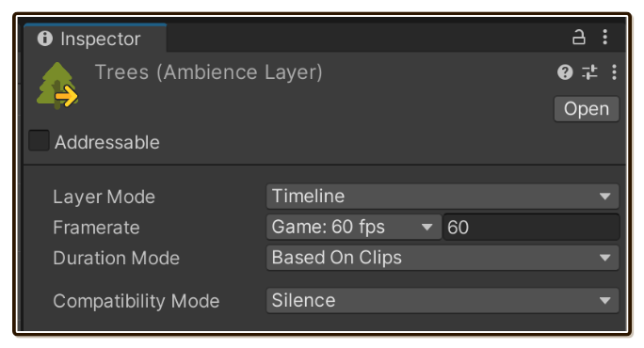644x348 pixels.
Task: Open the Trees asset three-dot menu
Action: [x=614, y=72]
